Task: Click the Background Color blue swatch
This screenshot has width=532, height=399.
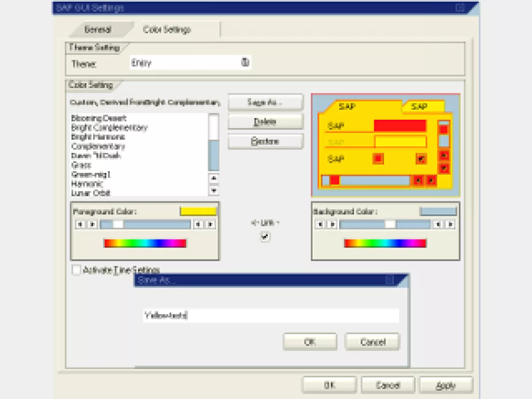Action: coord(438,211)
